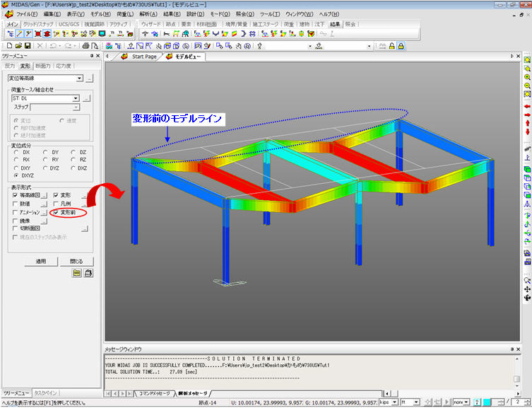The width and height of the screenshot is (532, 408).
Task: Click the Open file folder icon
Action: coord(18,46)
